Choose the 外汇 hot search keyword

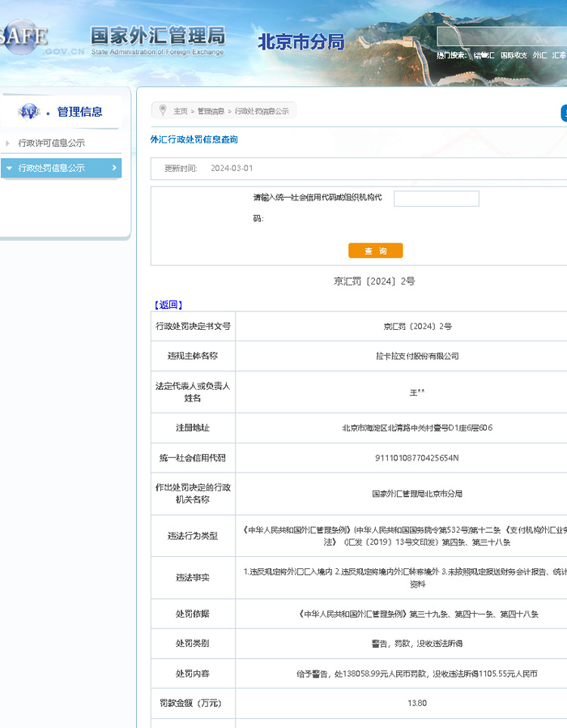tap(539, 55)
